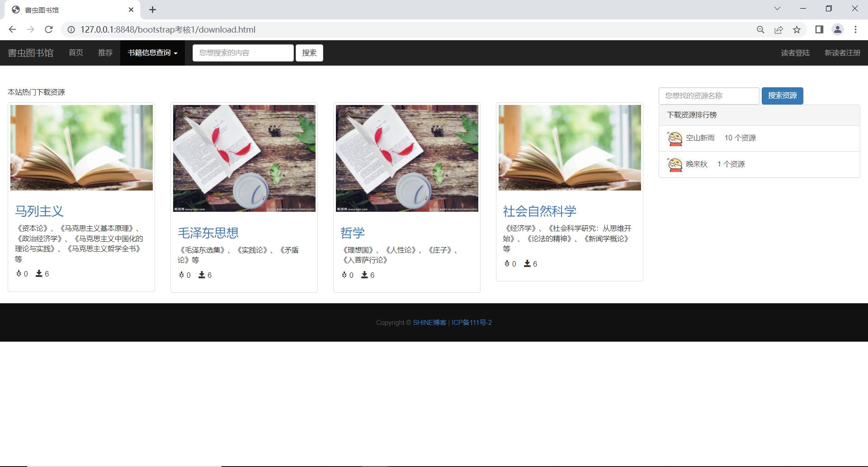The width and height of the screenshot is (868, 467).
Task: Click the zoom search icon in address bar
Action: [760, 29]
